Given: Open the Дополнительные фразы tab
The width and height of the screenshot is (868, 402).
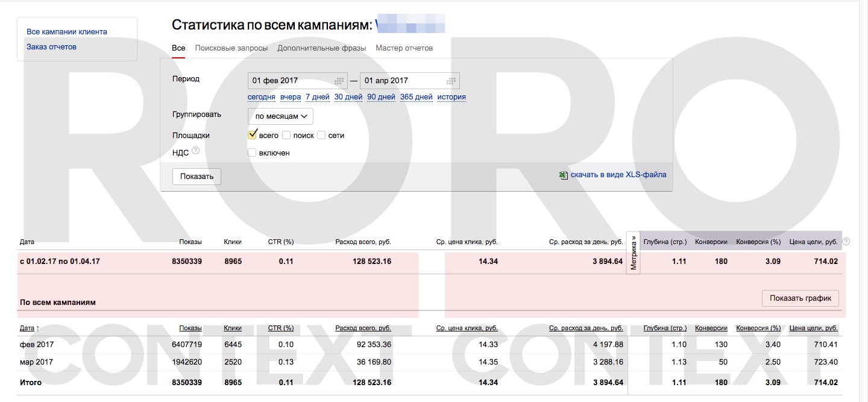Looking at the screenshot, I should pos(322,48).
